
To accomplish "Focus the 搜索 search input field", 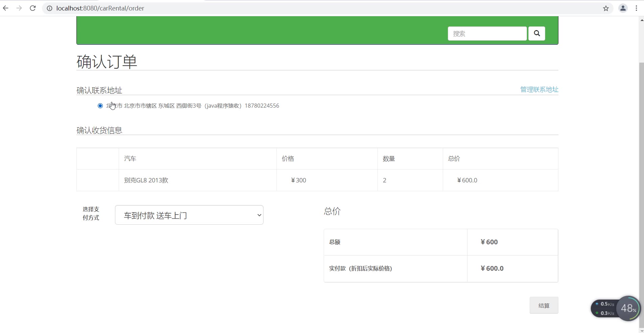I will click(487, 34).
